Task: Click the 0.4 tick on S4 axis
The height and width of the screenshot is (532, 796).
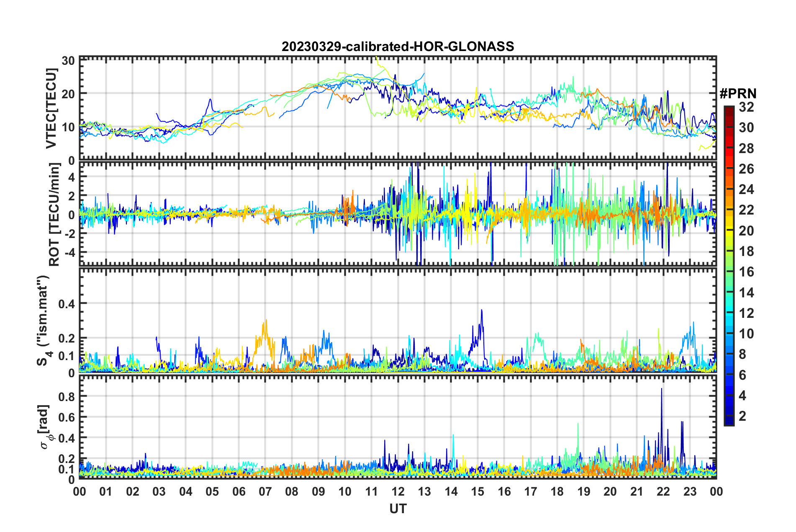Action: [x=67, y=304]
